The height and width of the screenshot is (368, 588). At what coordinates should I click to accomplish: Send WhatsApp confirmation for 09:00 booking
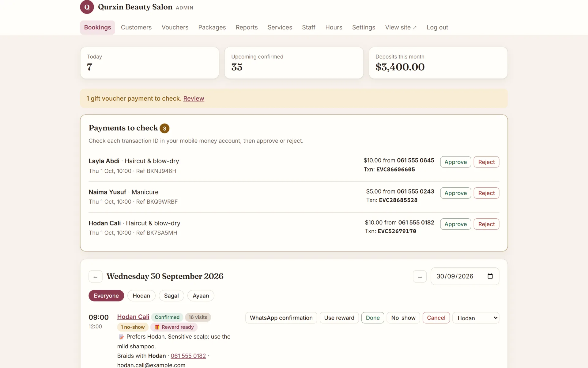tap(281, 318)
